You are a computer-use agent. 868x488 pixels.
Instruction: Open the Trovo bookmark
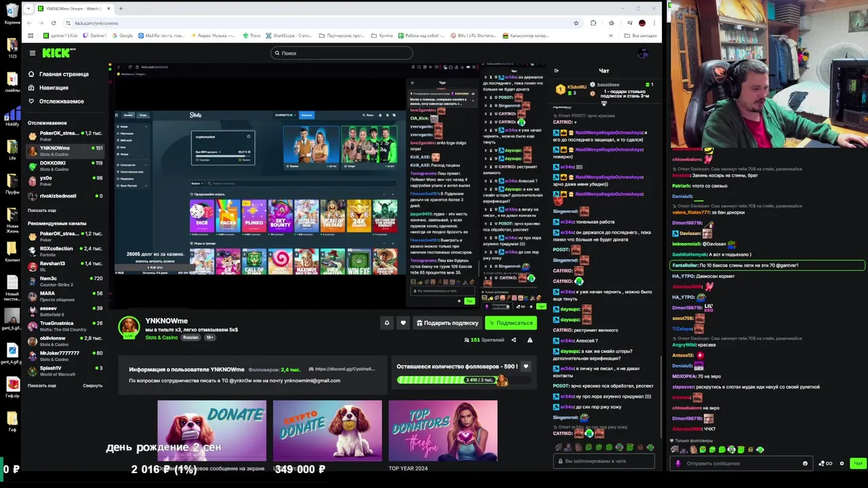[x=251, y=35]
